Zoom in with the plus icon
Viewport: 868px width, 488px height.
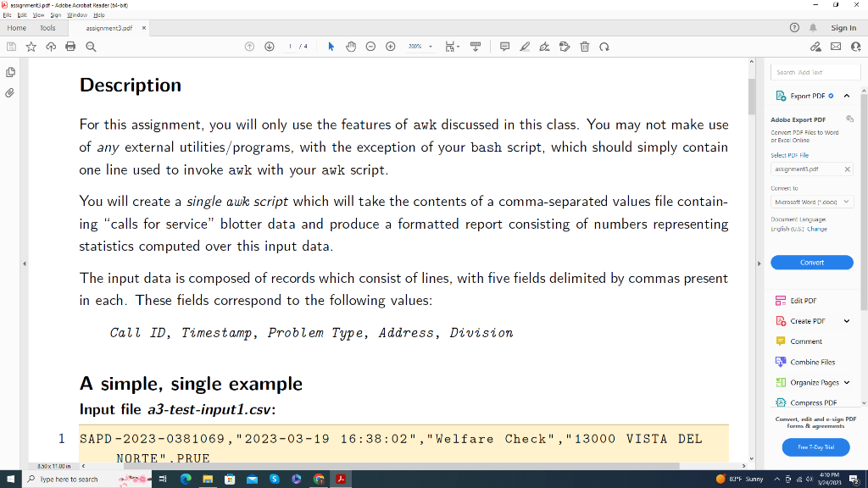tap(390, 47)
